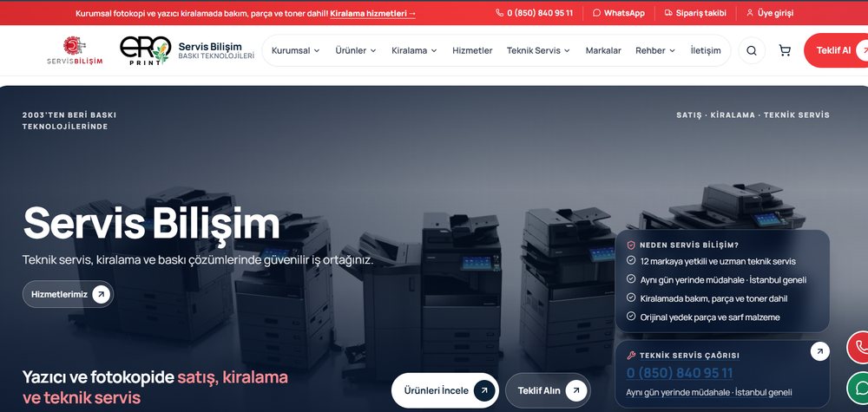
Task: Click the Üye girişi user icon
Action: pyautogui.click(x=750, y=13)
